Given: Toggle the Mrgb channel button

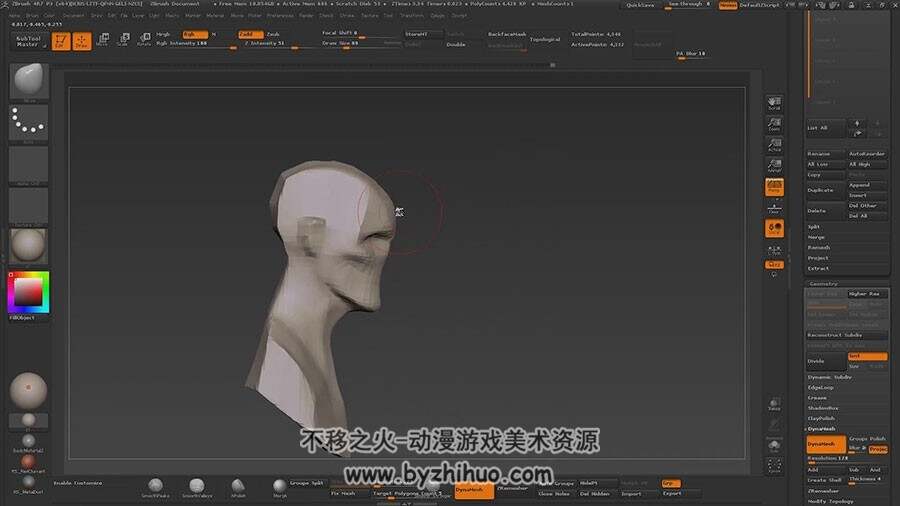Looking at the screenshot, I should click(x=163, y=34).
